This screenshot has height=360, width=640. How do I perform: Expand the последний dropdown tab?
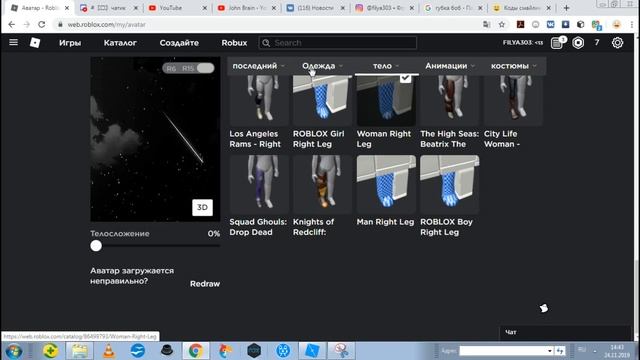[x=258, y=66]
